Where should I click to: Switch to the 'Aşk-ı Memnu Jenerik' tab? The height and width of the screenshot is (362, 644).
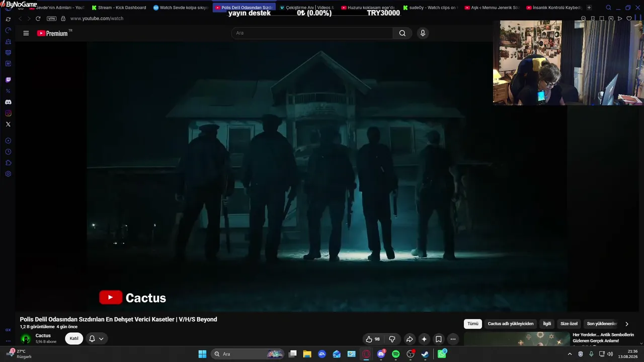coord(492,8)
